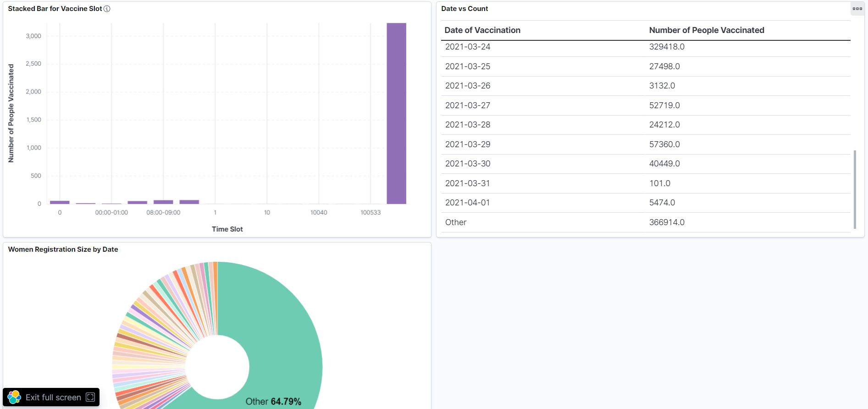Screen dimensions: 868x409
Task: Click the purple bar above time slot 0
Action: pyautogui.click(x=60, y=202)
